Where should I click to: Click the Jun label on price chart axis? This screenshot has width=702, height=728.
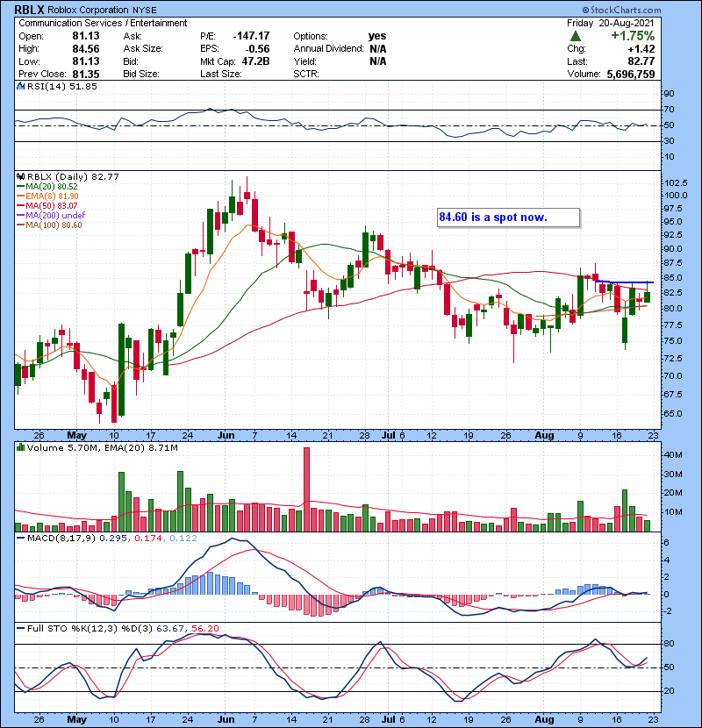click(226, 436)
